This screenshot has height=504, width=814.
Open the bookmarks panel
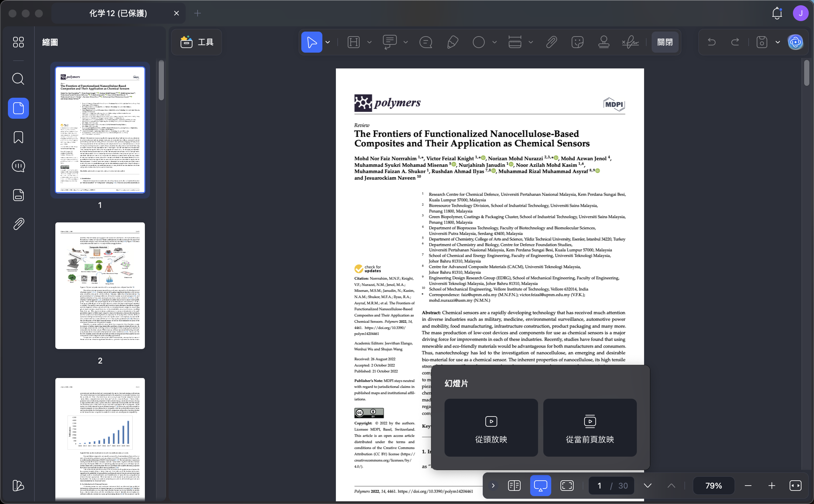click(18, 137)
